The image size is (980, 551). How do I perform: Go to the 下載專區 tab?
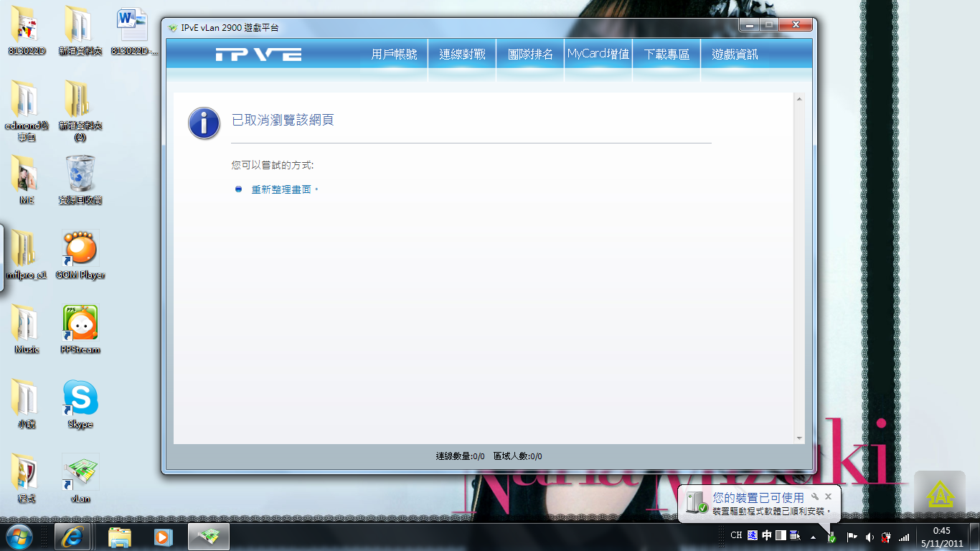pos(666,55)
